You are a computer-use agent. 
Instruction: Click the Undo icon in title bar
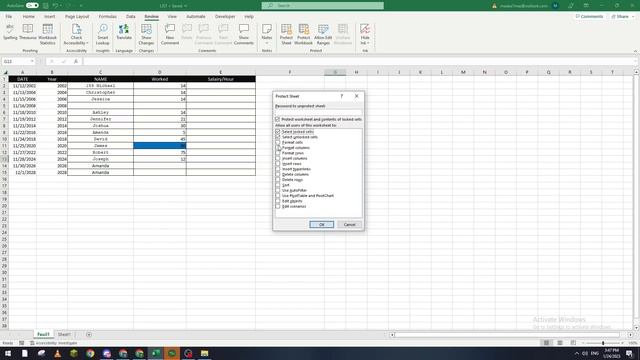tap(56, 6)
